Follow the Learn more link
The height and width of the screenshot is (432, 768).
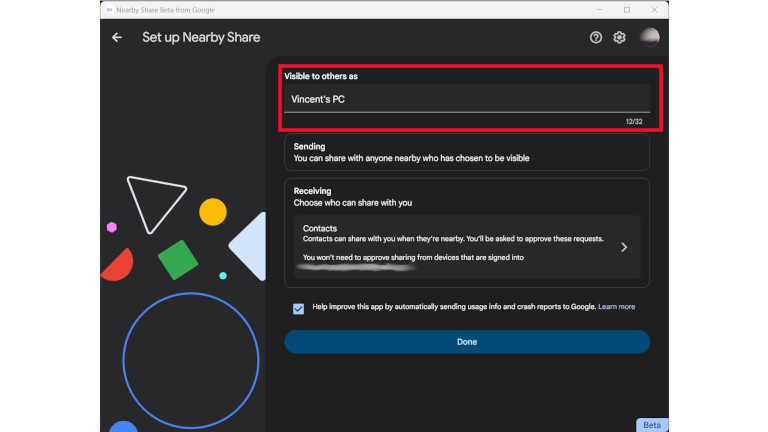(x=616, y=307)
